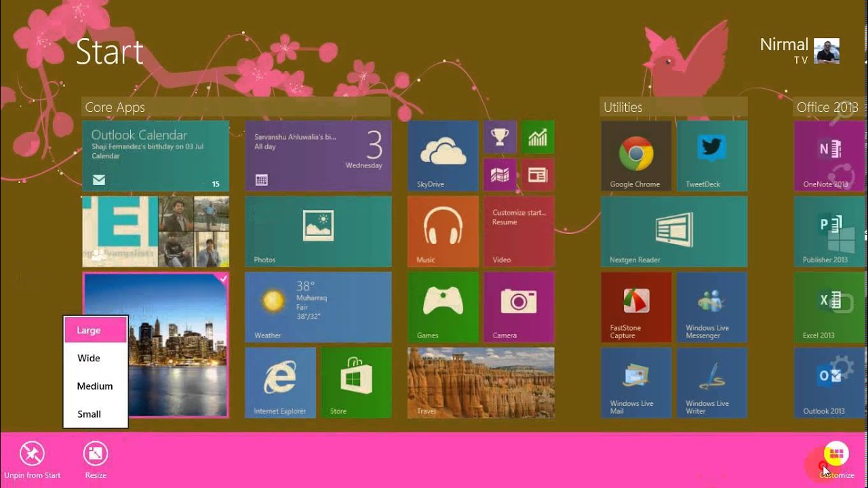Open Outlook 2013 tile
Screen dimensions: 868x488
pos(829,383)
